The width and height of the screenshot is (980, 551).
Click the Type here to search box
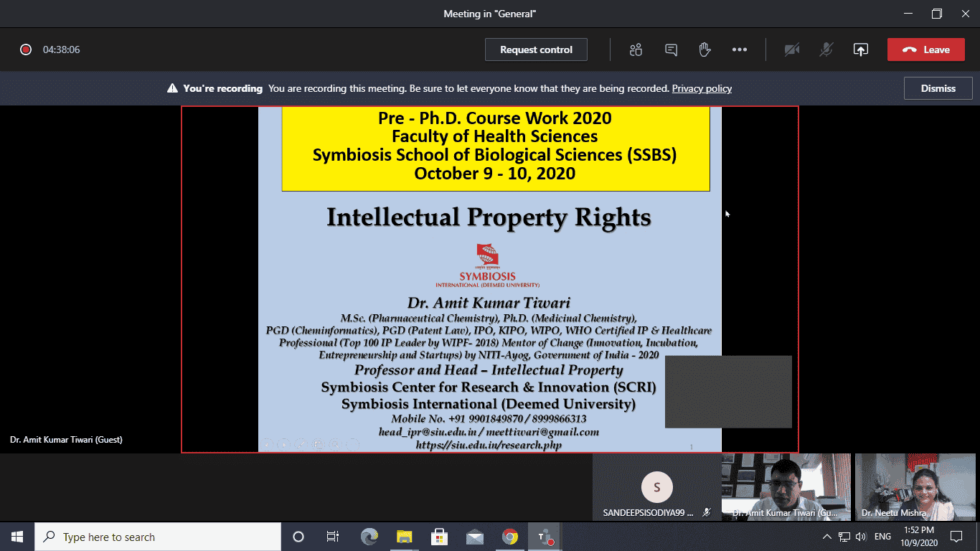point(158,537)
